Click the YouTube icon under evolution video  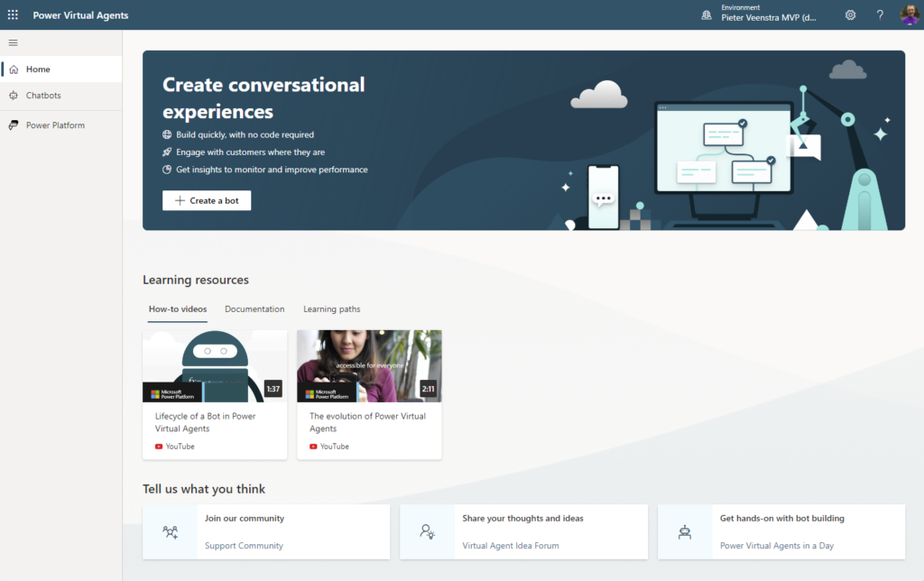(x=313, y=447)
